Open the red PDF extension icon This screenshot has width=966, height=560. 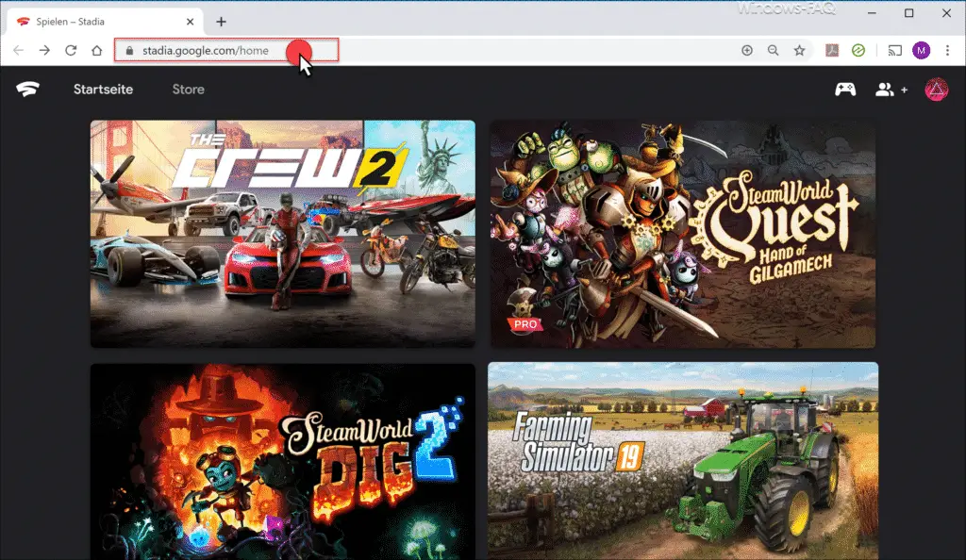pyautogui.click(x=832, y=51)
